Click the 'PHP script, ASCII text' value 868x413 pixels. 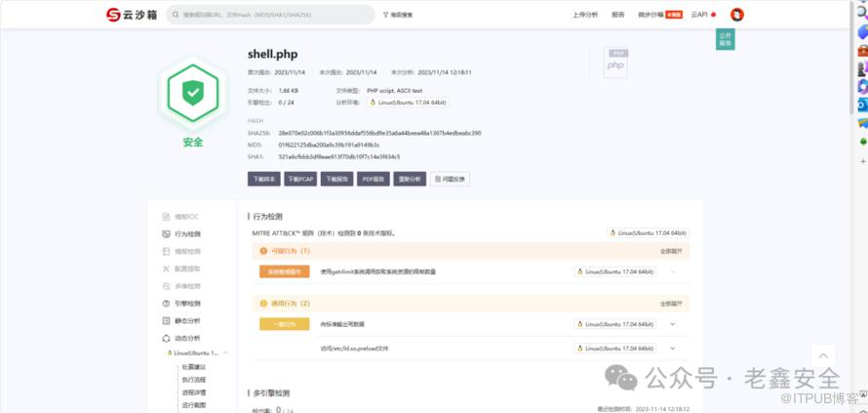(x=395, y=91)
